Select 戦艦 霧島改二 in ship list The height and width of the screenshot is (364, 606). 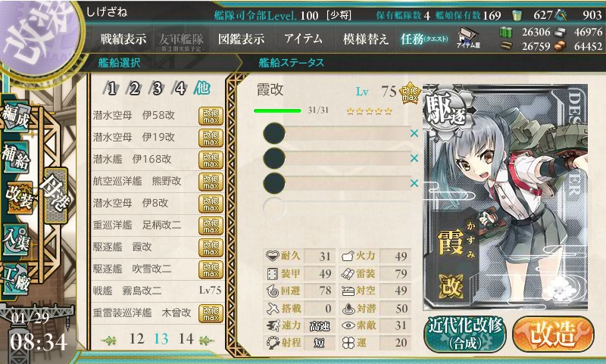click(x=158, y=291)
